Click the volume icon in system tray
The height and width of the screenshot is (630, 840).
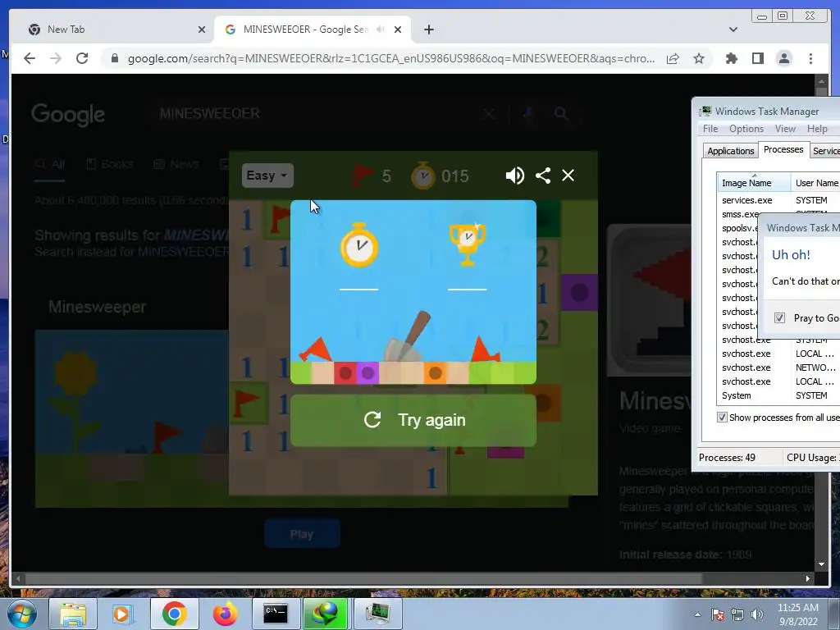click(757, 615)
